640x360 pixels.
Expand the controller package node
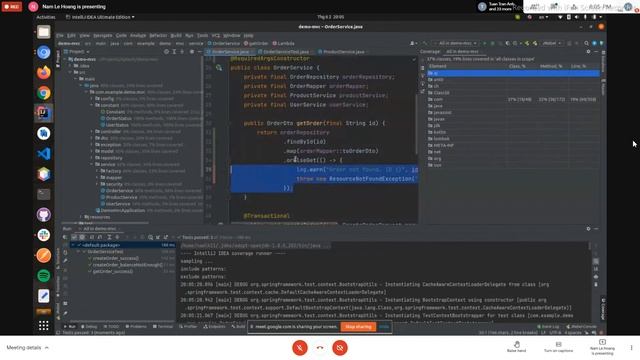pyautogui.click(x=91, y=132)
